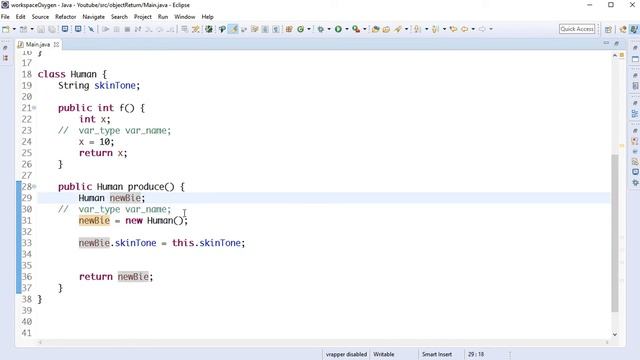Click the 'Smart Insert' status bar entry
Image resolution: width=640 pixels, height=360 pixels.
coord(437,354)
